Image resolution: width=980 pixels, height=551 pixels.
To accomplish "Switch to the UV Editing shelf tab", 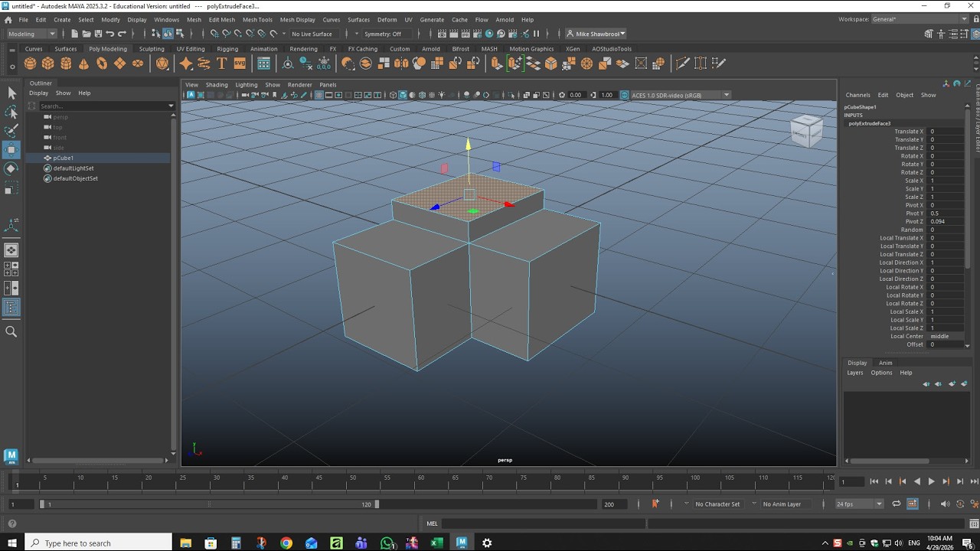I will tap(191, 48).
